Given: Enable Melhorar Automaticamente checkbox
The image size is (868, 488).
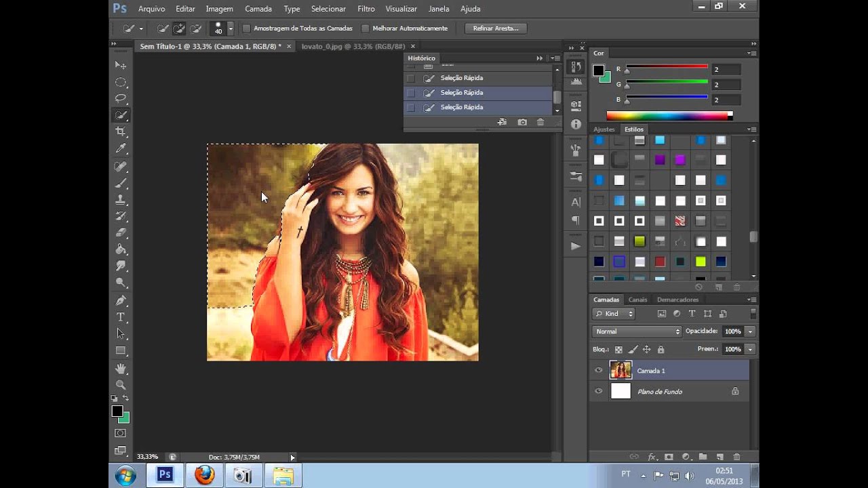Looking at the screenshot, I should 366,28.
